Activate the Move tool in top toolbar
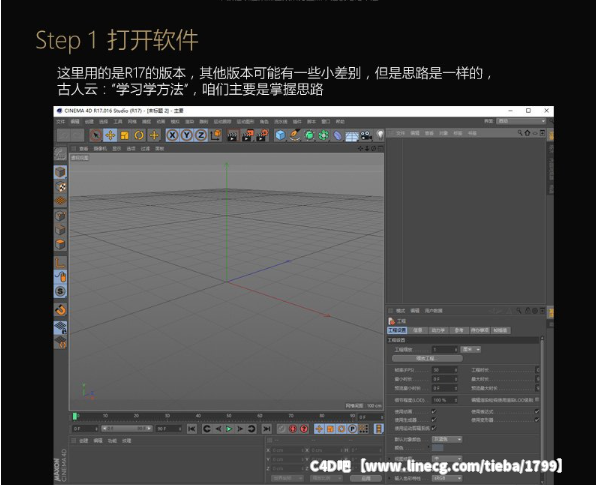The width and height of the screenshot is (596, 485). [x=110, y=135]
